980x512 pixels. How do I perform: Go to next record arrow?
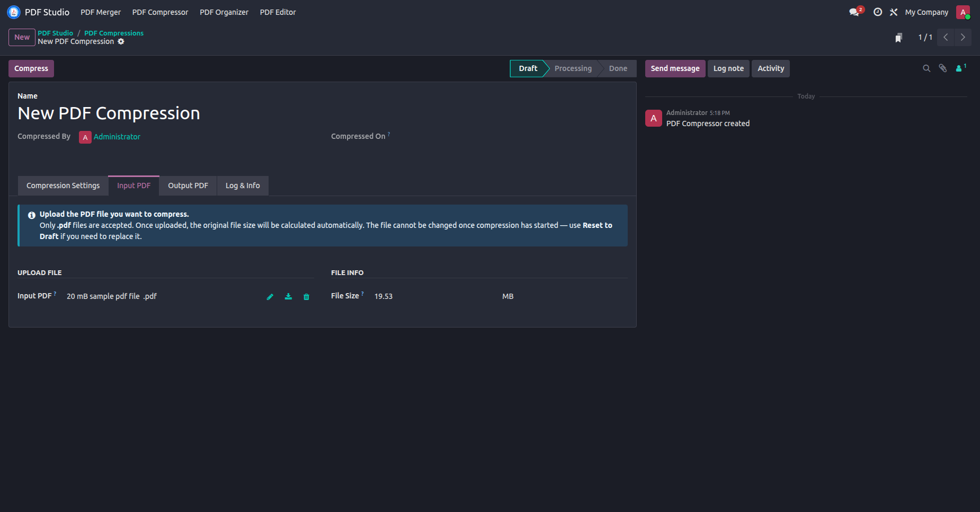(963, 37)
